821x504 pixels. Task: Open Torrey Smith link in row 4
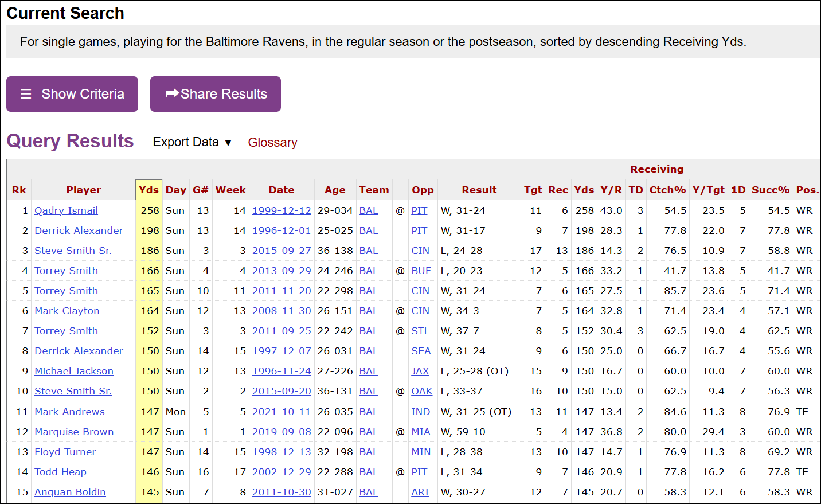pos(66,271)
